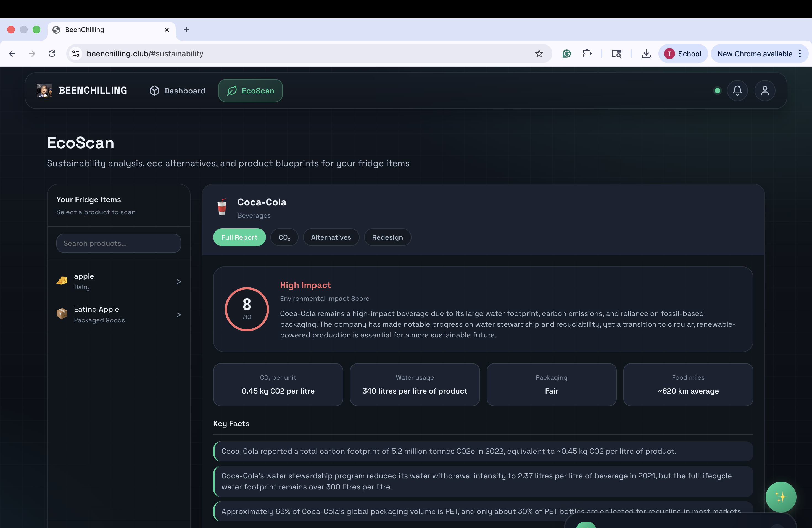This screenshot has height=528, width=812.
Task: Click the Grammarly extension icon
Action: click(x=566, y=54)
